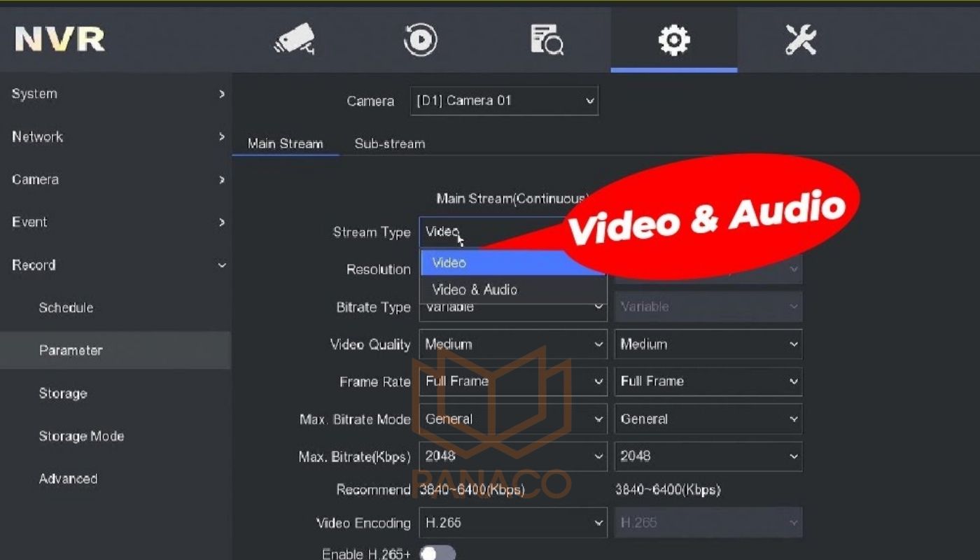Open the Frame Rate dropdown

pyautogui.click(x=512, y=381)
